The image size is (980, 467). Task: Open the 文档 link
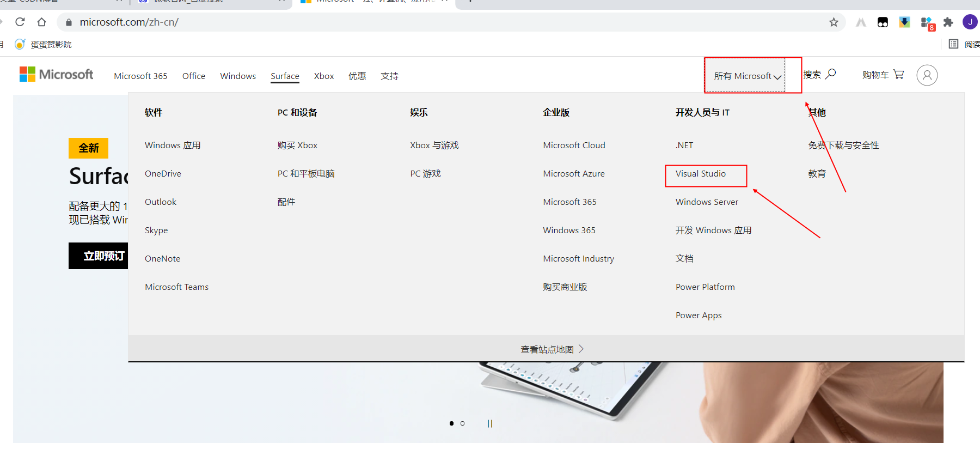tap(684, 258)
